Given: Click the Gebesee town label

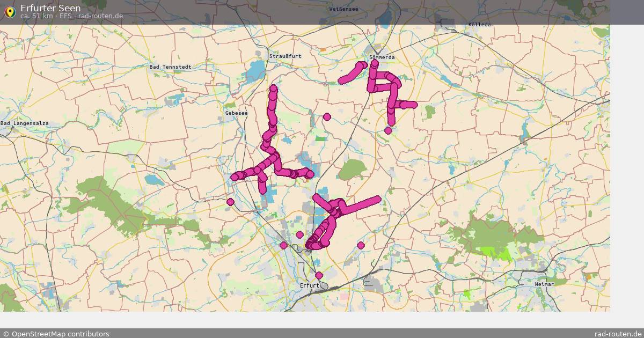Looking at the screenshot, I should tap(236, 113).
